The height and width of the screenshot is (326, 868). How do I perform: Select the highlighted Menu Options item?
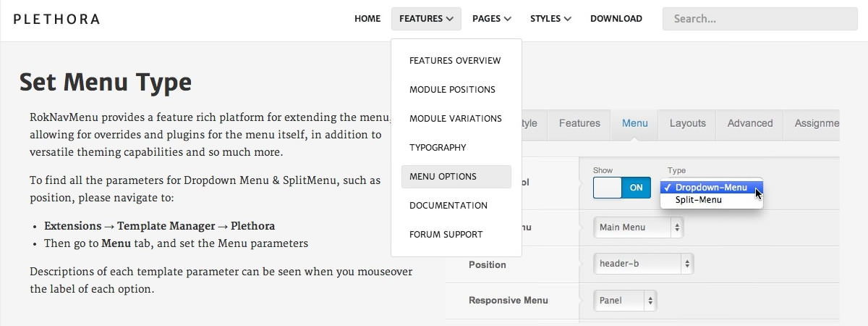[x=443, y=177]
